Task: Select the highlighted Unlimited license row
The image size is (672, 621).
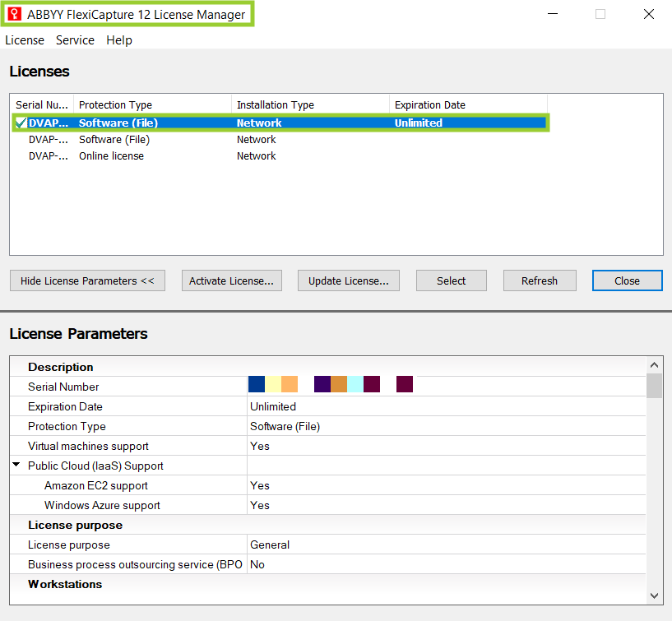Action: coord(280,123)
